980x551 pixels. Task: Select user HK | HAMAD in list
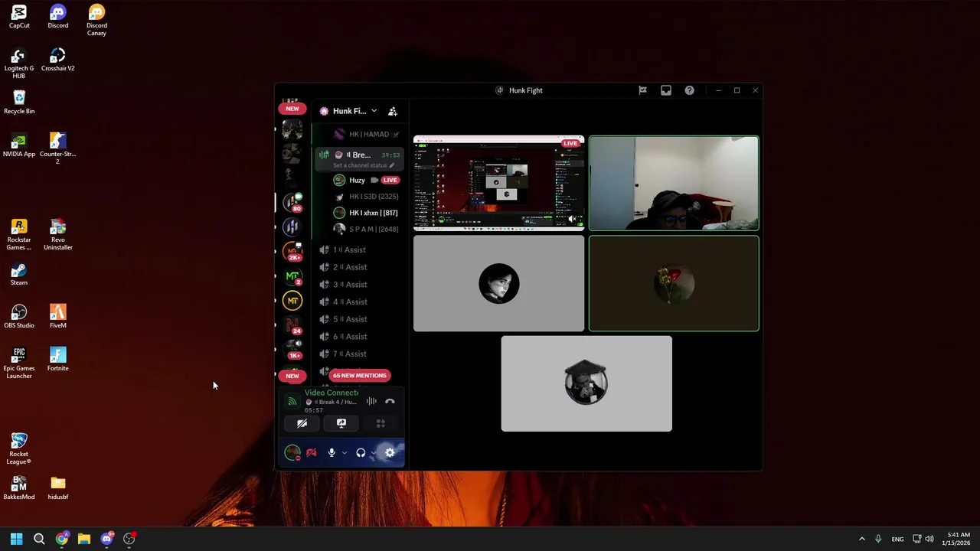(x=366, y=134)
